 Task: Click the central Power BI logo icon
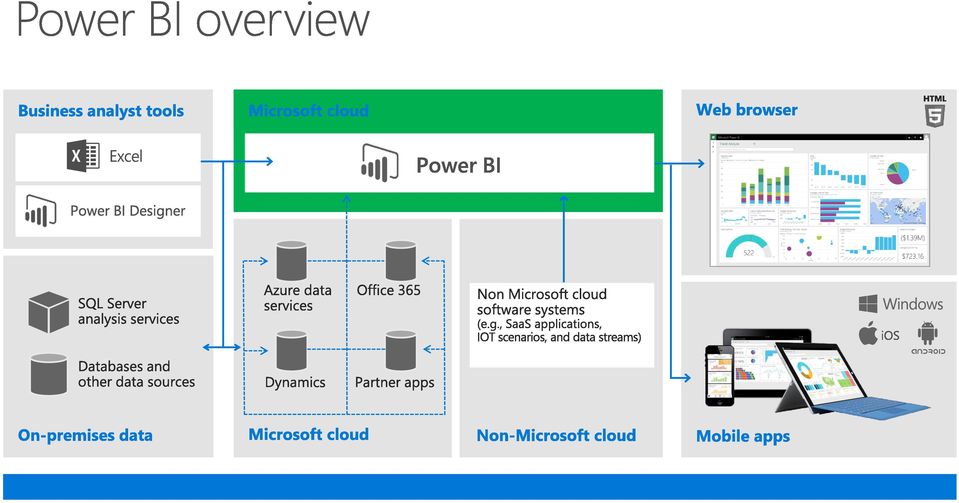point(380,163)
